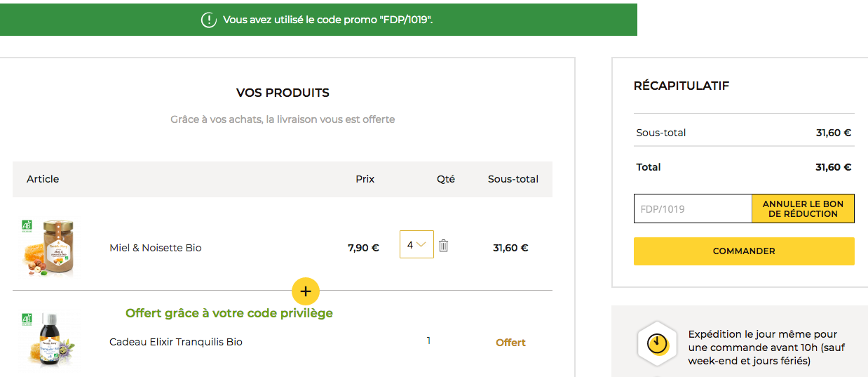Image resolution: width=868 pixels, height=377 pixels.
Task: Click the Prix column header
Action: tap(365, 179)
